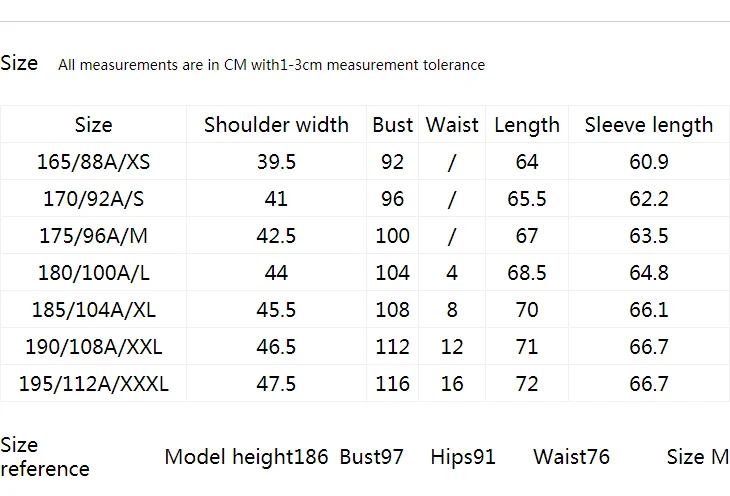730x496 pixels.
Task: Click the Size reference label
Action: tap(45, 457)
